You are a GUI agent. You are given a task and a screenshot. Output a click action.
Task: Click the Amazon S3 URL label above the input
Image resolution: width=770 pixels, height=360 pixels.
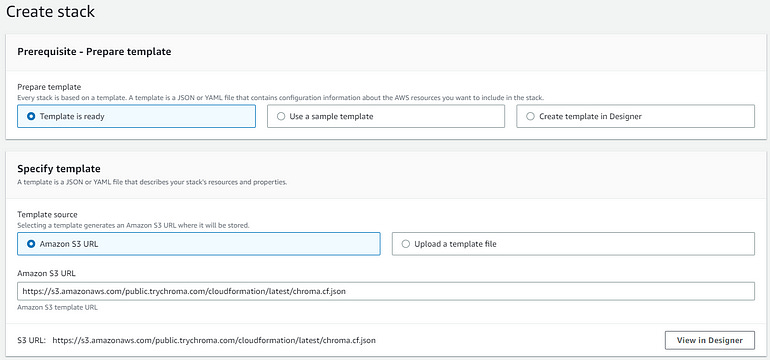point(46,273)
